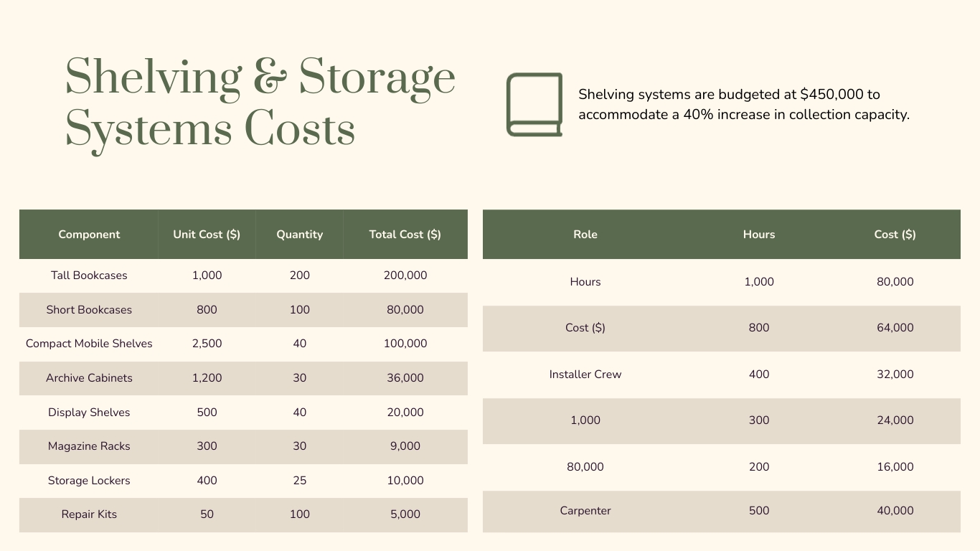Select the "Compact Mobile Shelves" entry
This screenshot has width=980, height=551.
[x=89, y=344]
